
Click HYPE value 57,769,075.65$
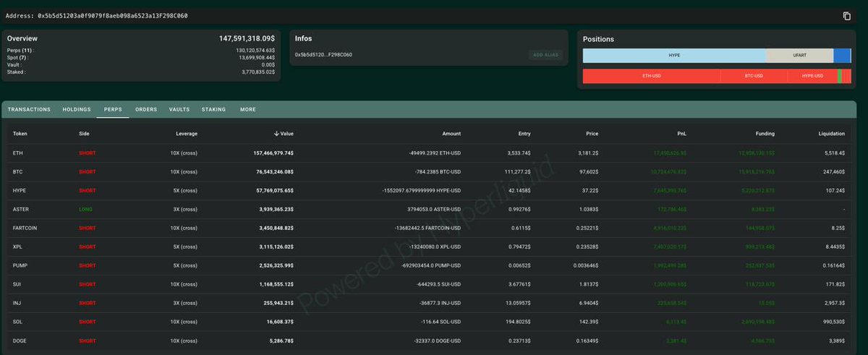[275, 190]
